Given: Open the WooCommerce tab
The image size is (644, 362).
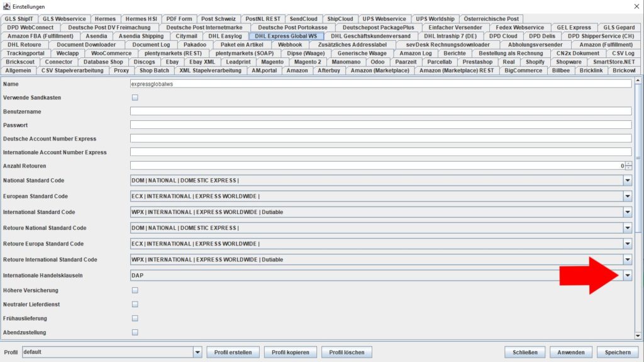Looking at the screenshot, I should 111,53.
